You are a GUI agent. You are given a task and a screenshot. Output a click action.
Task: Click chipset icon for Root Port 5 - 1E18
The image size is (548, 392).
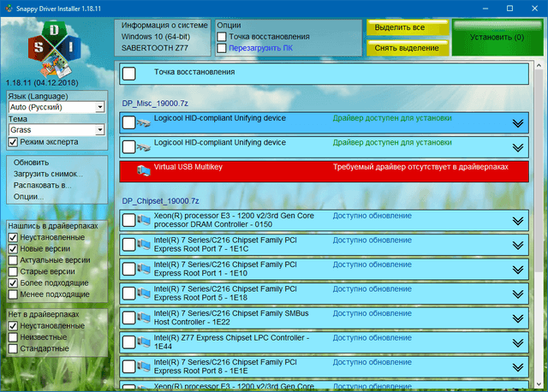[x=144, y=294]
